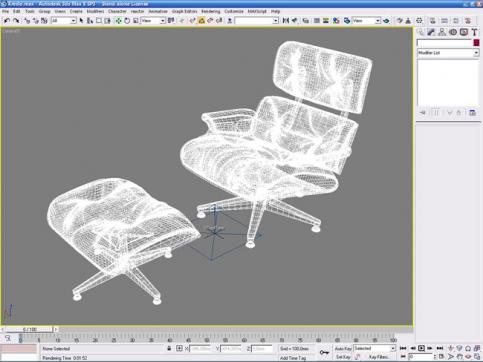This screenshot has width=483, height=362.
Task: Click the Configure Modifier Sets icon
Action: [472, 113]
